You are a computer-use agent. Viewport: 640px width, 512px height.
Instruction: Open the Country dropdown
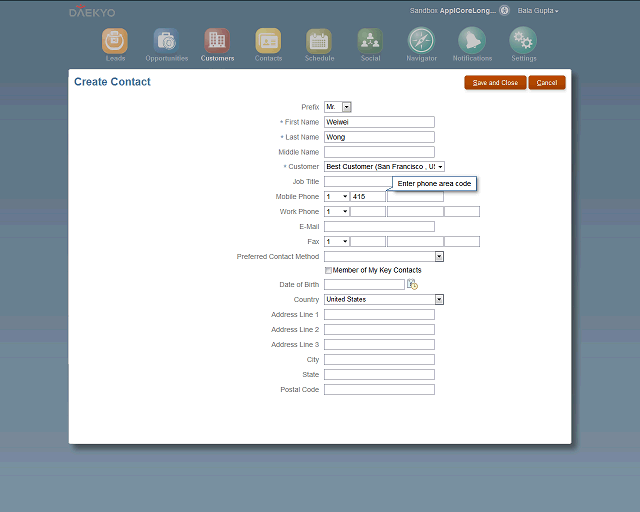[439, 299]
